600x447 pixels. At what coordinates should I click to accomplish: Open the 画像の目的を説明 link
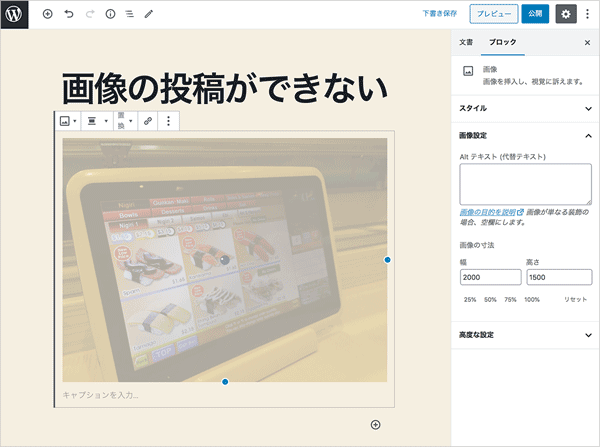point(491,212)
